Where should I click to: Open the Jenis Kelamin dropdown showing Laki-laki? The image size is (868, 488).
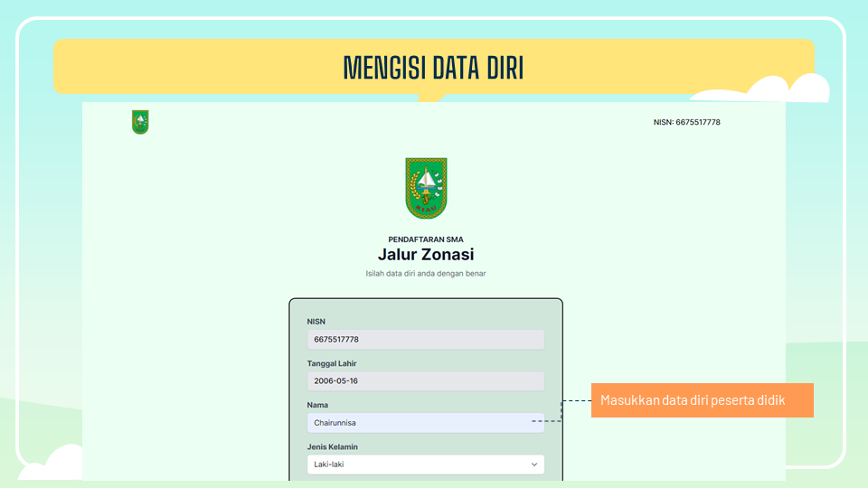(x=425, y=465)
